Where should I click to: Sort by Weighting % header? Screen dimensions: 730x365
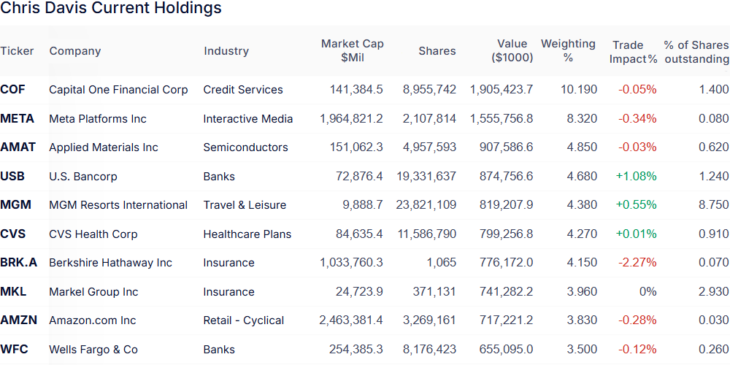568,51
